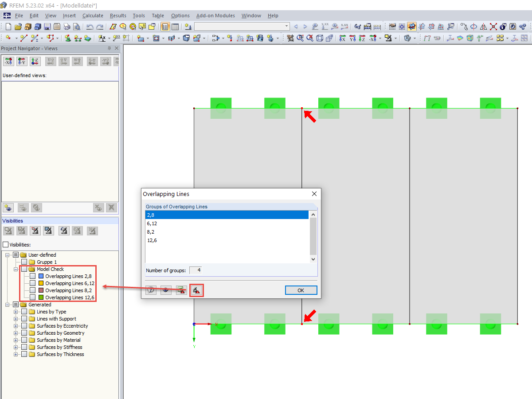Click the create new user-defined view icon
Screen dimensions: 532x399
[x=8, y=207]
